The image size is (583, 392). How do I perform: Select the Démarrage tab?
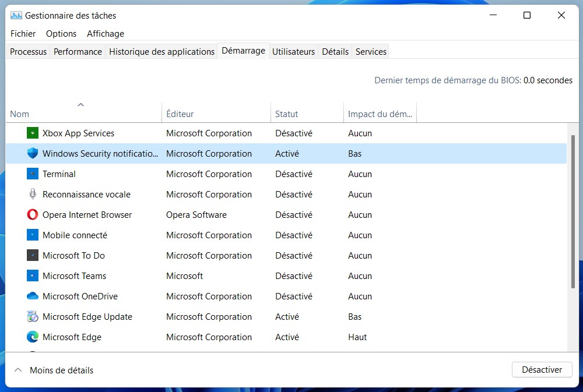point(244,51)
